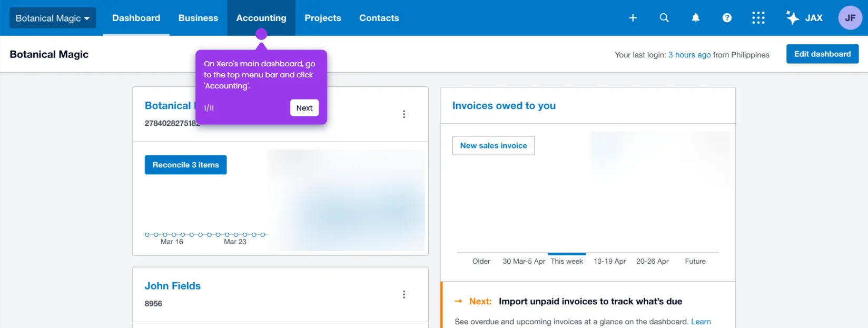868x328 pixels.
Task: Open the apps grid icon
Action: click(758, 18)
